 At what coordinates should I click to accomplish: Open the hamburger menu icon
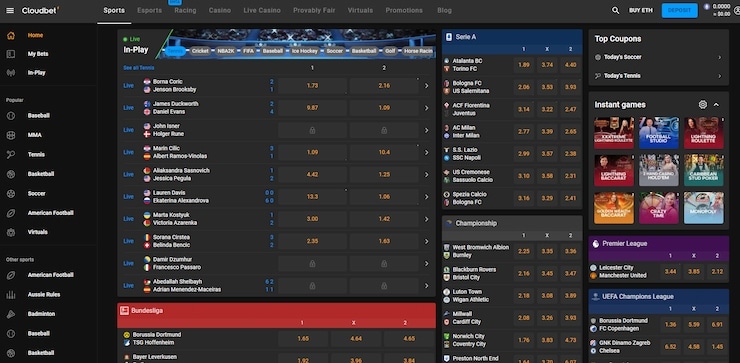(x=10, y=10)
